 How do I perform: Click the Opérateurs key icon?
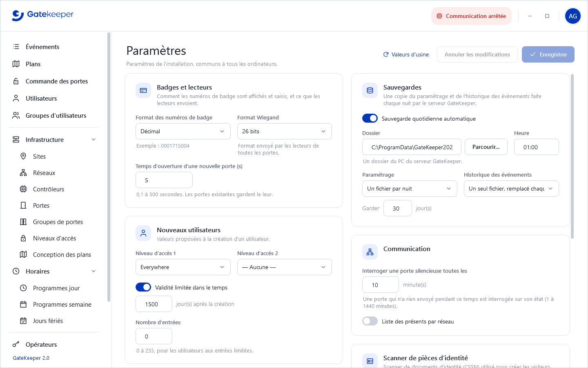[x=16, y=344]
